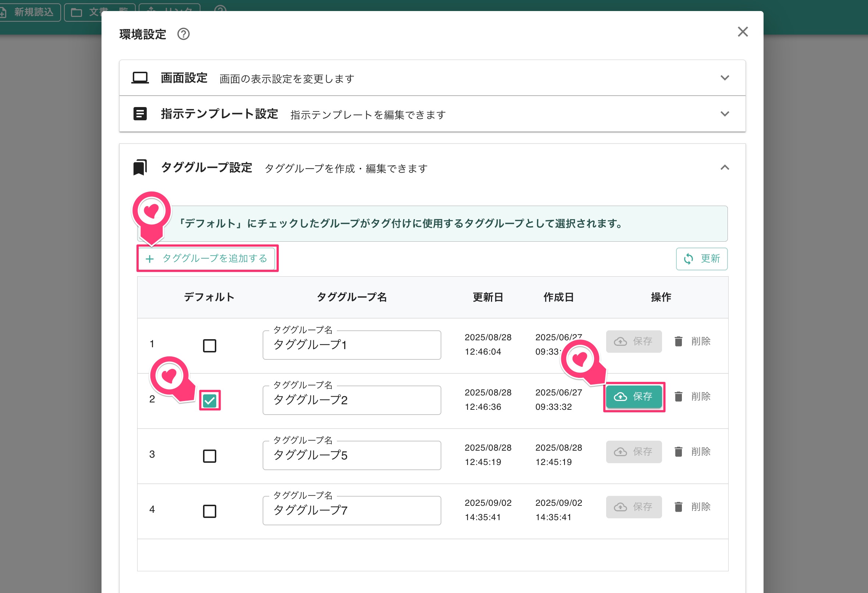Edit the タググループ2 name field
The width and height of the screenshot is (868, 593).
tap(352, 400)
